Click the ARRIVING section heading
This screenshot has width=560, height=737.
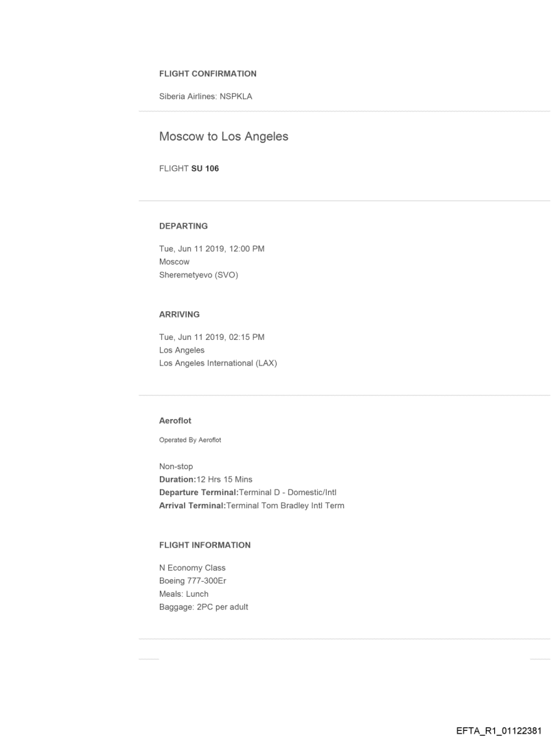pyautogui.click(x=179, y=314)
